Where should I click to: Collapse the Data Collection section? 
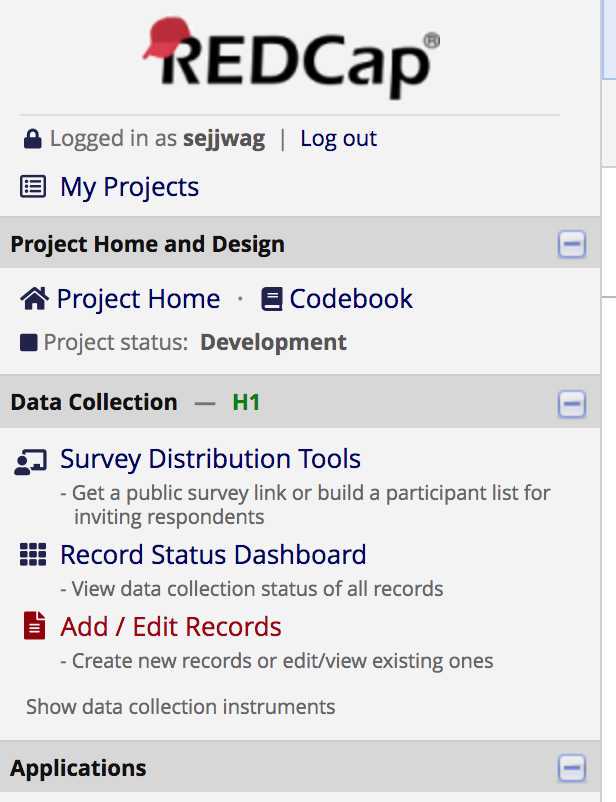[x=571, y=404]
